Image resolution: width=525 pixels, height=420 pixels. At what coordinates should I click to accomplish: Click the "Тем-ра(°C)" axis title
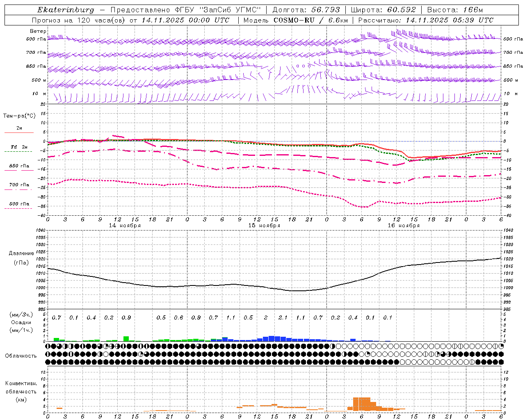tap(19, 116)
